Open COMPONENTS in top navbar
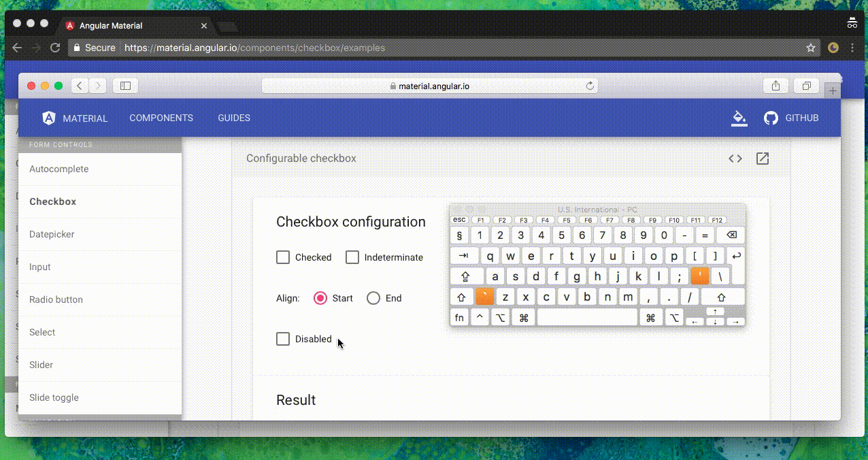 (x=161, y=118)
